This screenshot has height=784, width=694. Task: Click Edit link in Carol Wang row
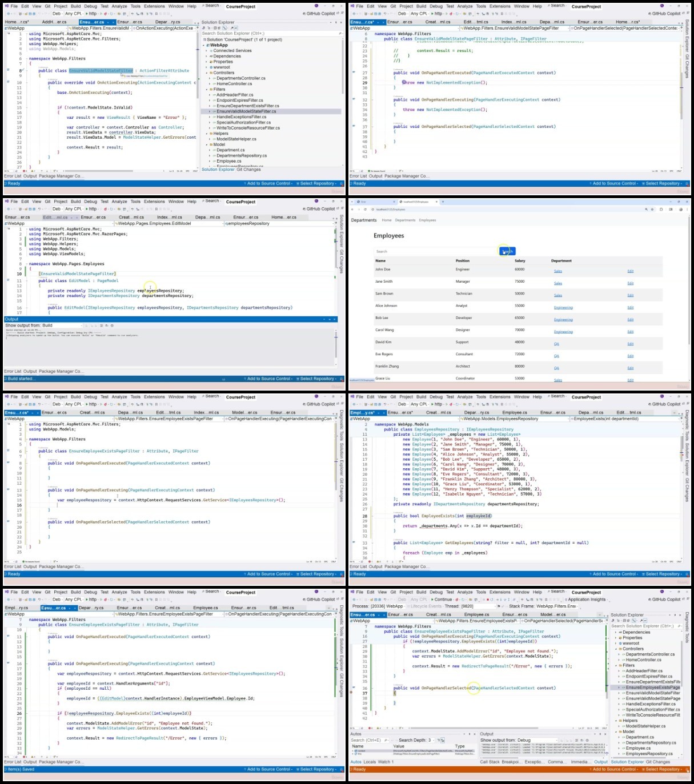[x=631, y=332]
